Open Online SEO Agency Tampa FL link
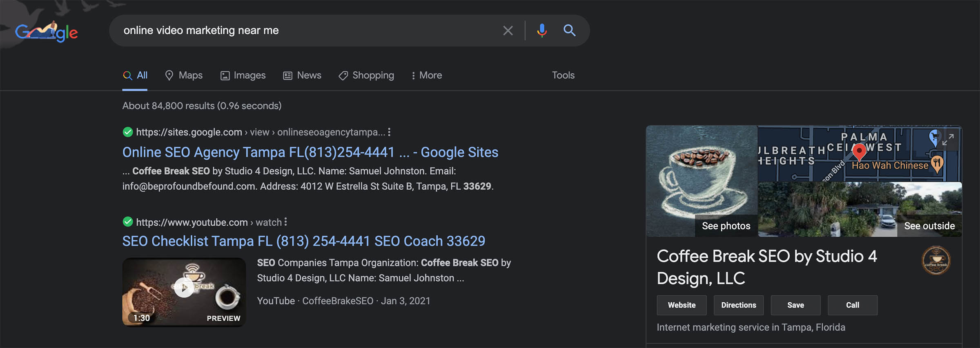Screen dimensions: 980x348 (x=310, y=152)
